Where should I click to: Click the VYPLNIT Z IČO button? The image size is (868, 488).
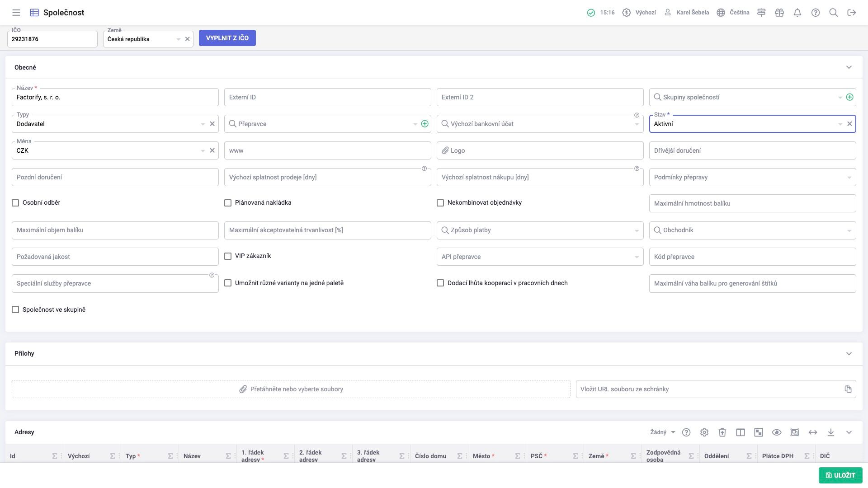(x=227, y=38)
